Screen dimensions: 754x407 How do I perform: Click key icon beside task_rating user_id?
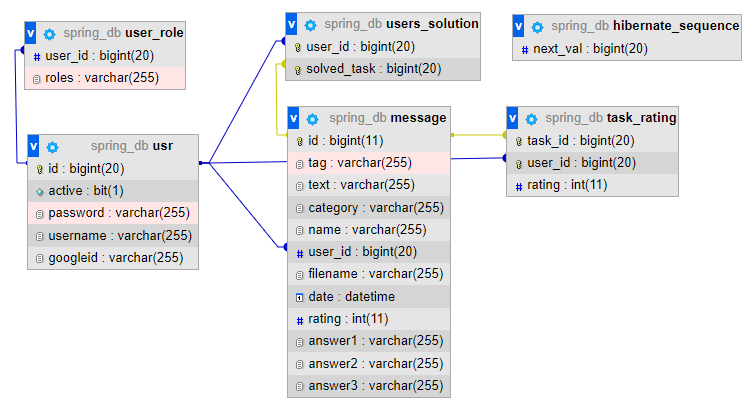(x=518, y=164)
